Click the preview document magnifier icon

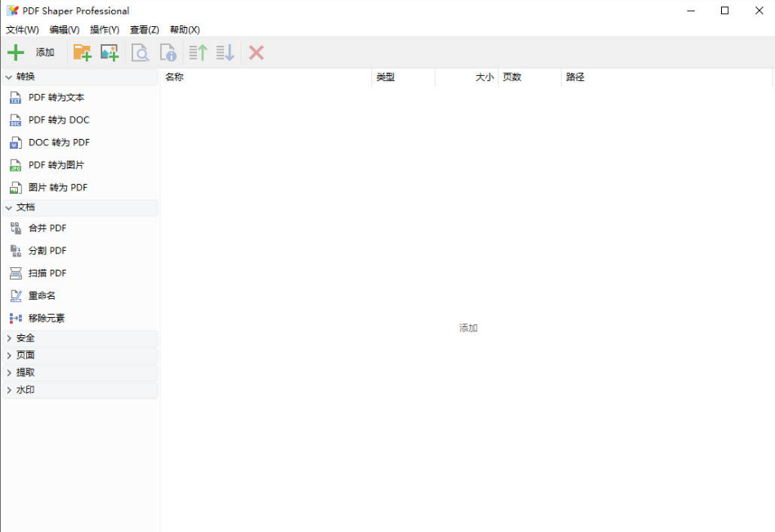[141, 52]
